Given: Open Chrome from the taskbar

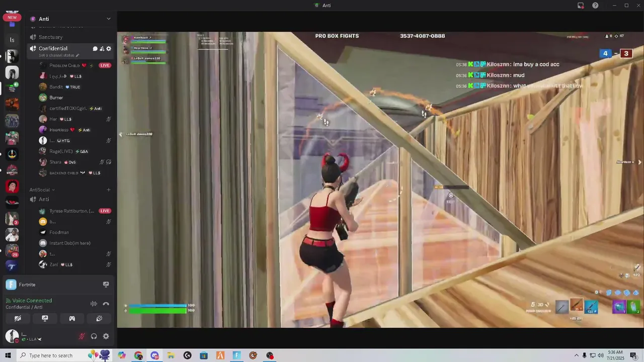Looking at the screenshot, I should [138, 355].
